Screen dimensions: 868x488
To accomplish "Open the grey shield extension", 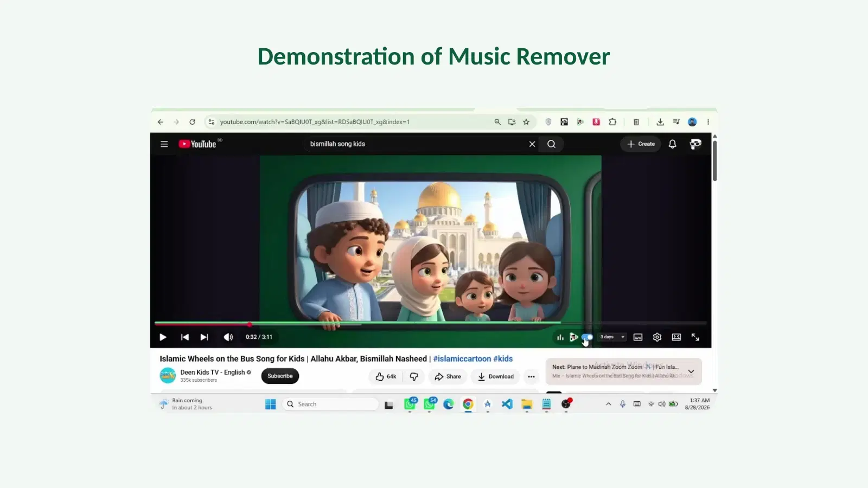I will (548, 122).
